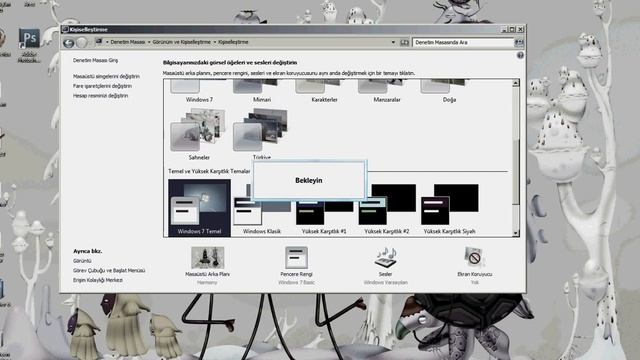Click the Bekleyin dialog text
640x360 pixels.
tap(309, 180)
